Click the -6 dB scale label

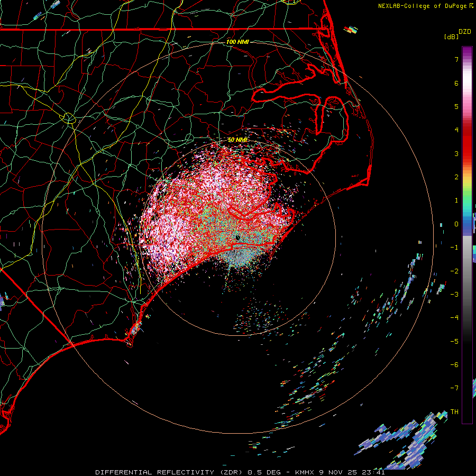[x=454, y=365]
